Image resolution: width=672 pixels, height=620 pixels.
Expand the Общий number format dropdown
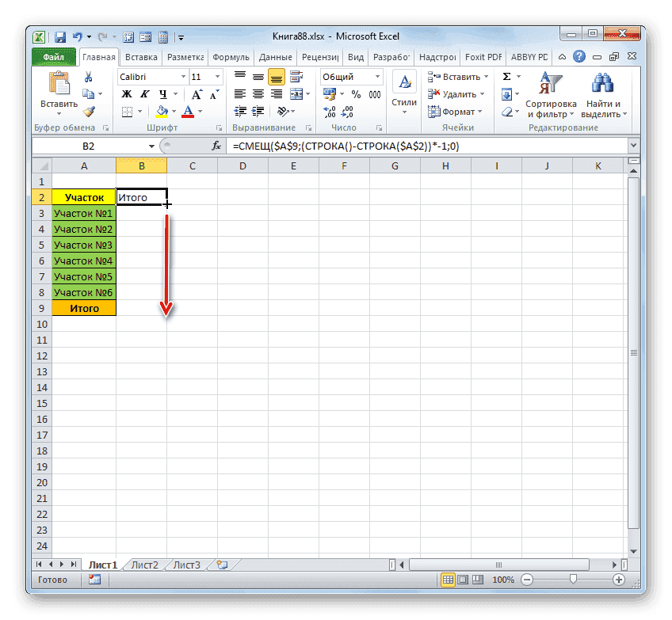click(x=377, y=77)
